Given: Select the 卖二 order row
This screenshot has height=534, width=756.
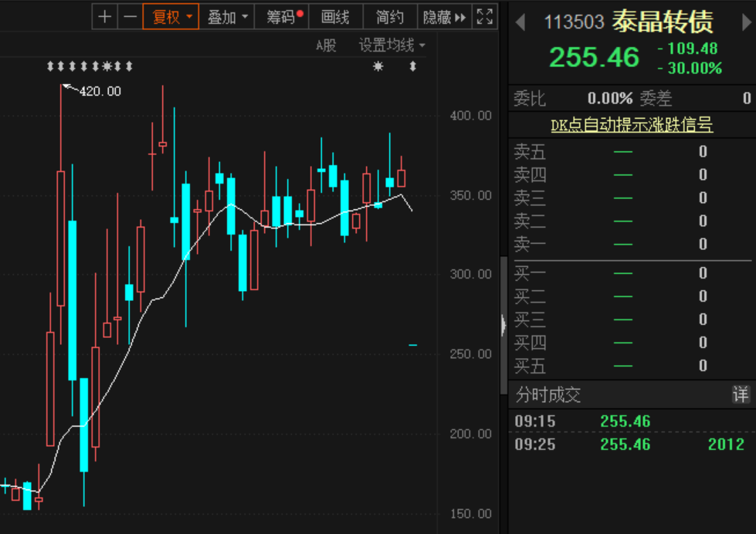Looking at the screenshot, I should click(632, 221).
